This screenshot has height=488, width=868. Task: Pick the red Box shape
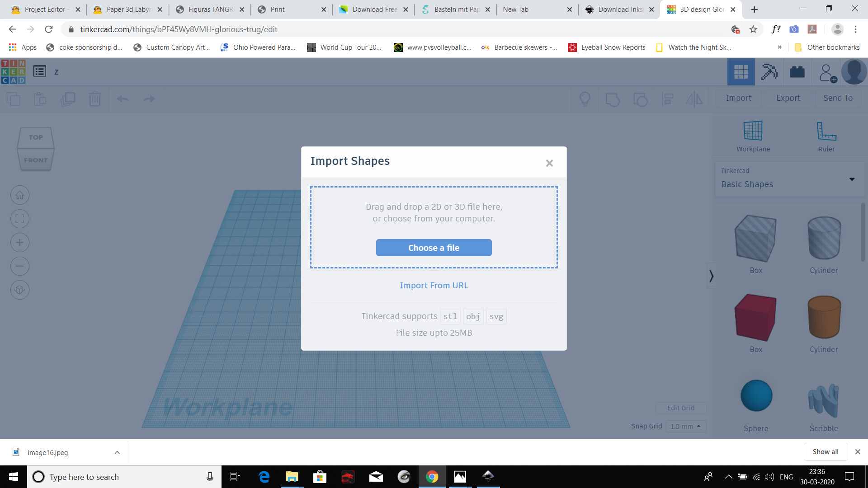pos(755,317)
